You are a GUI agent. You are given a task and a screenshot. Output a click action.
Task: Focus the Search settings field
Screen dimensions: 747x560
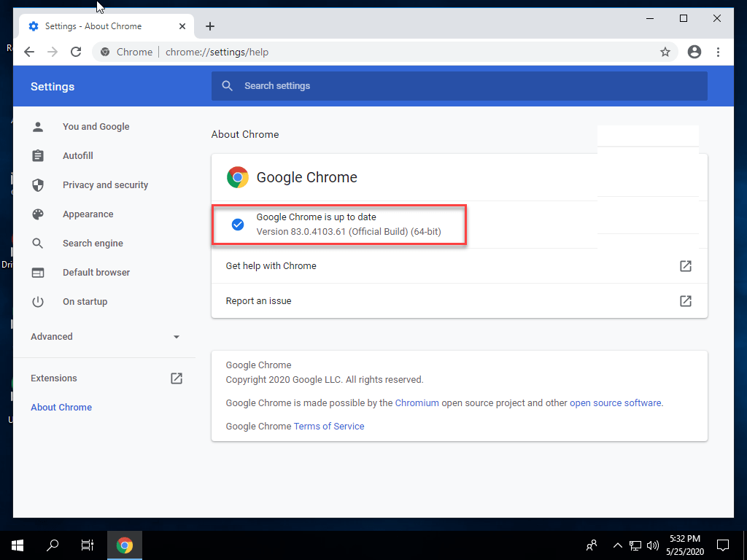coord(460,86)
